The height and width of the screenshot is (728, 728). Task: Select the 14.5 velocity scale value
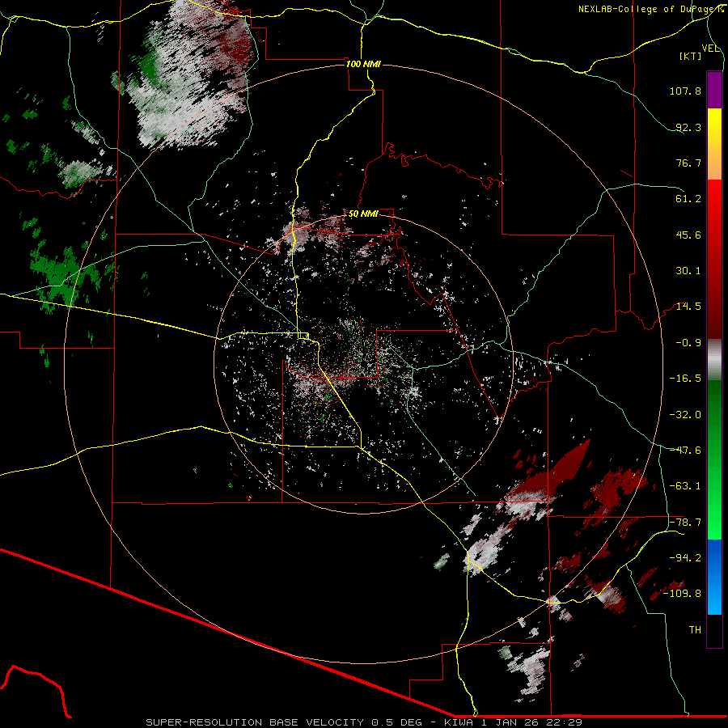tap(688, 307)
